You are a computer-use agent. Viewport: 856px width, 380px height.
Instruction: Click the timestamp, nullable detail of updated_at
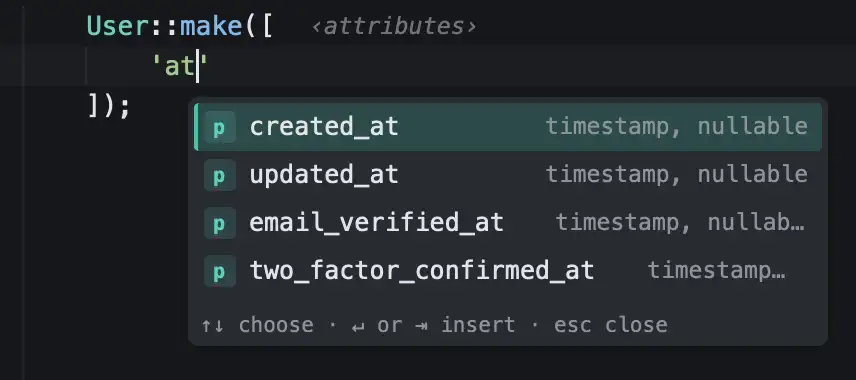676,175
